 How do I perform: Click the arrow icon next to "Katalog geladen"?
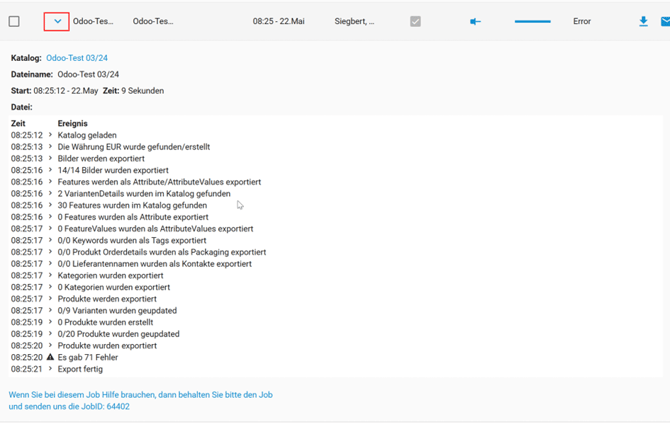click(x=51, y=135)
